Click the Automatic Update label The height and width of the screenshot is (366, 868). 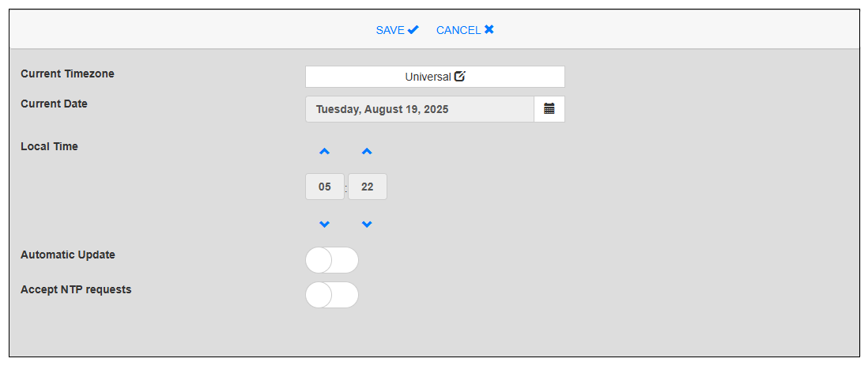pos(68,255)
